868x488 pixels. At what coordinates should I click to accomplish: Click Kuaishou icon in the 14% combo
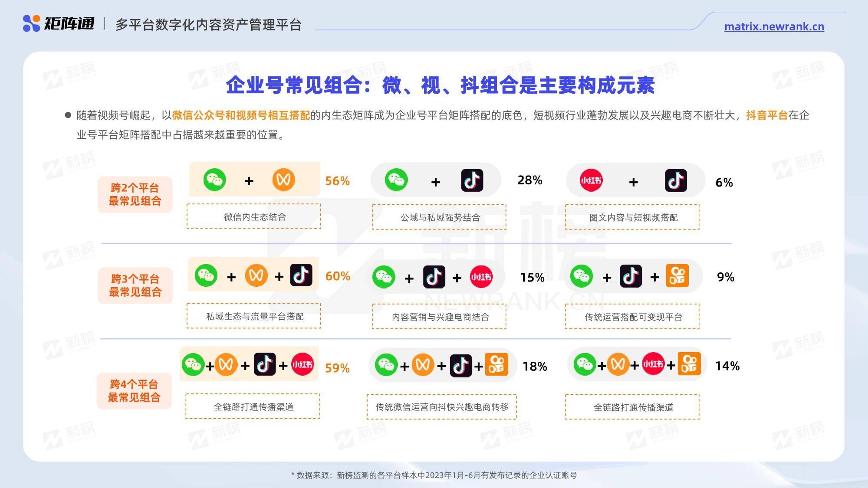[x=690, y=364]
